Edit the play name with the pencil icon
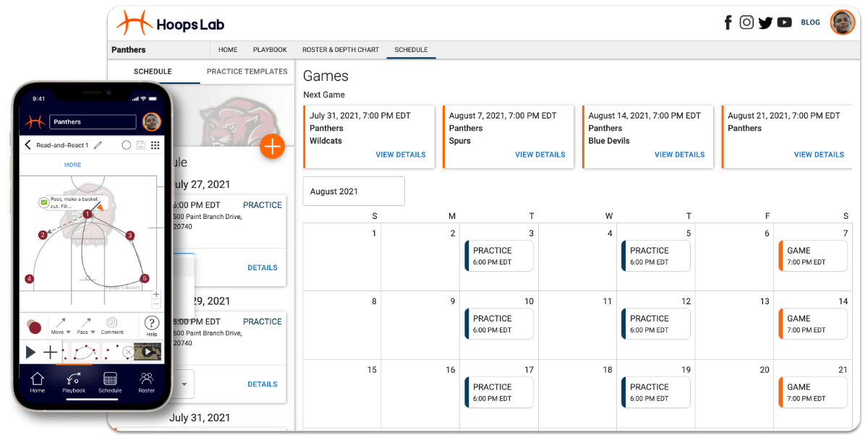 point(98,145)
